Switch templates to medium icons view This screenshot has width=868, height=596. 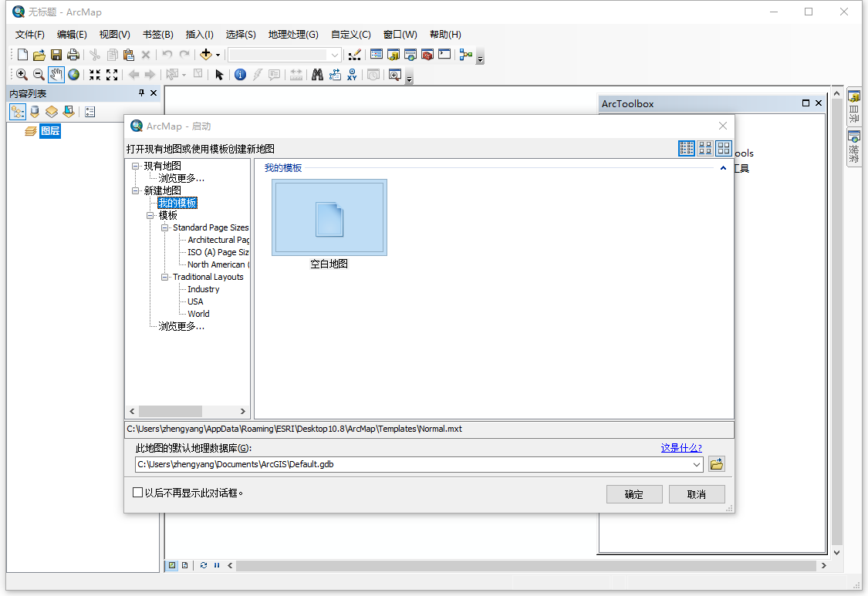point(705,148)
